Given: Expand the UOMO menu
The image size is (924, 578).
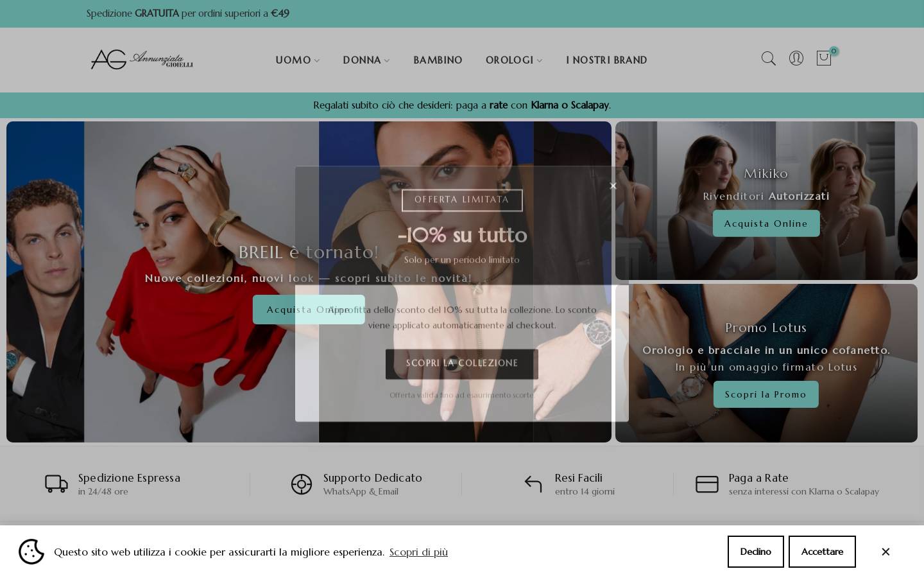Looking at the screenshot, I should coord(298,60).
